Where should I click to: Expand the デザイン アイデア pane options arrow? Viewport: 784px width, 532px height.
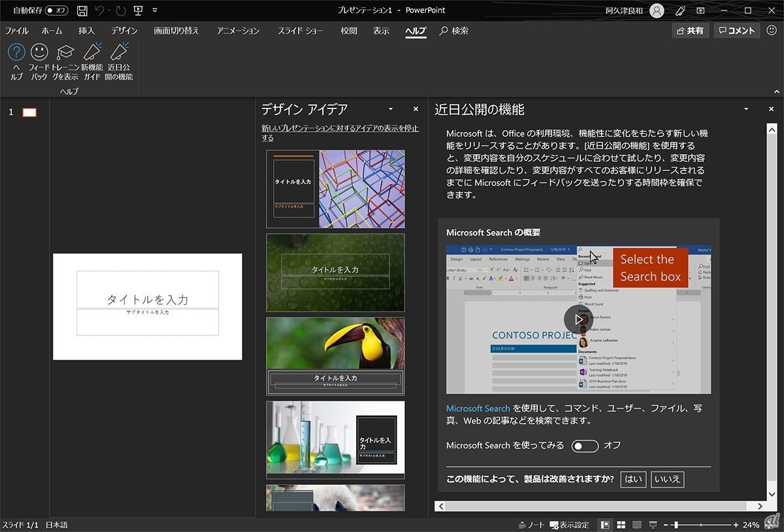pos(391,109)
